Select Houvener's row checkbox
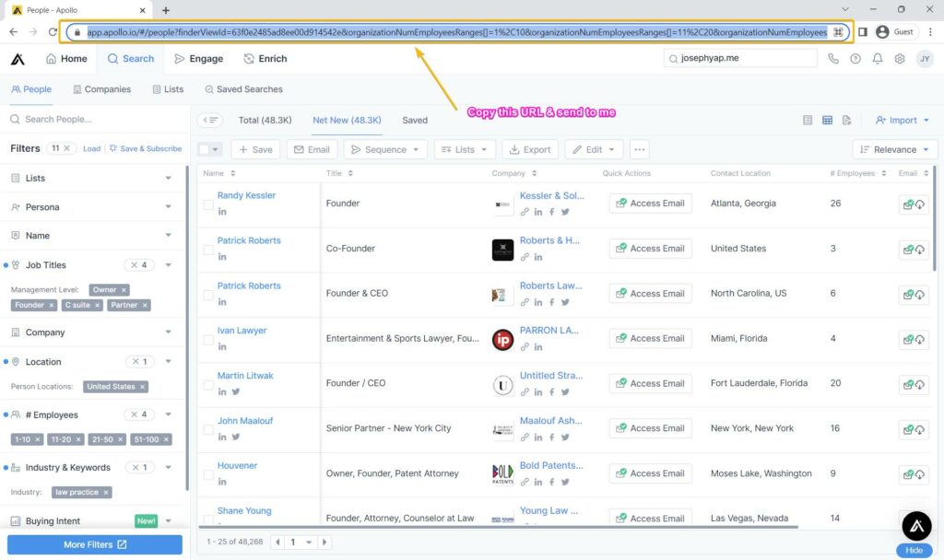The image size is (944, 560). point(207,475)
